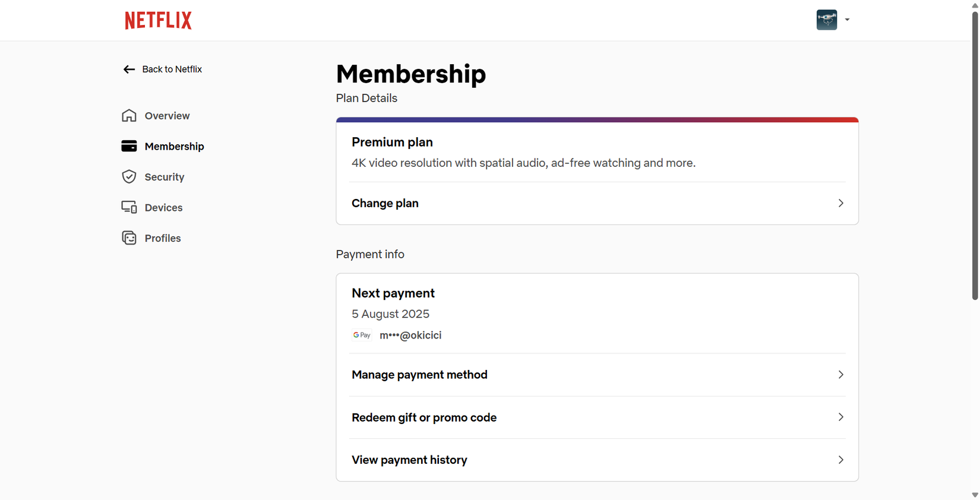Switch to the Security section

164,176
